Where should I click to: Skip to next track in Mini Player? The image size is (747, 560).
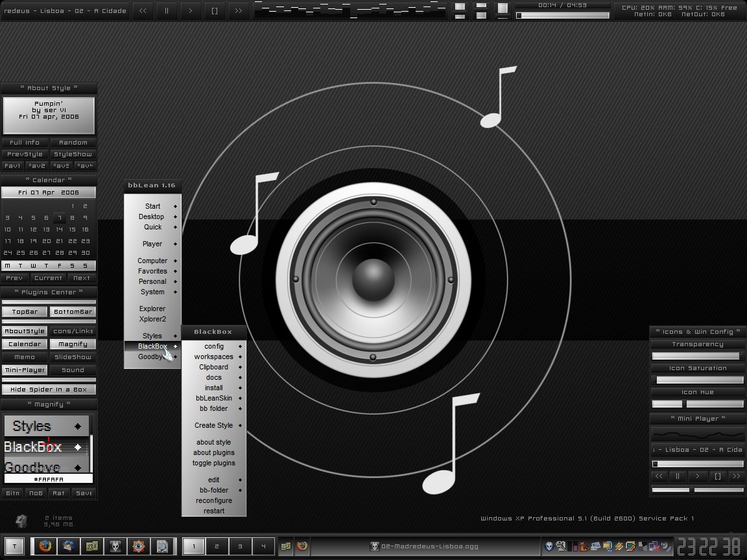(x=736, y=476)
